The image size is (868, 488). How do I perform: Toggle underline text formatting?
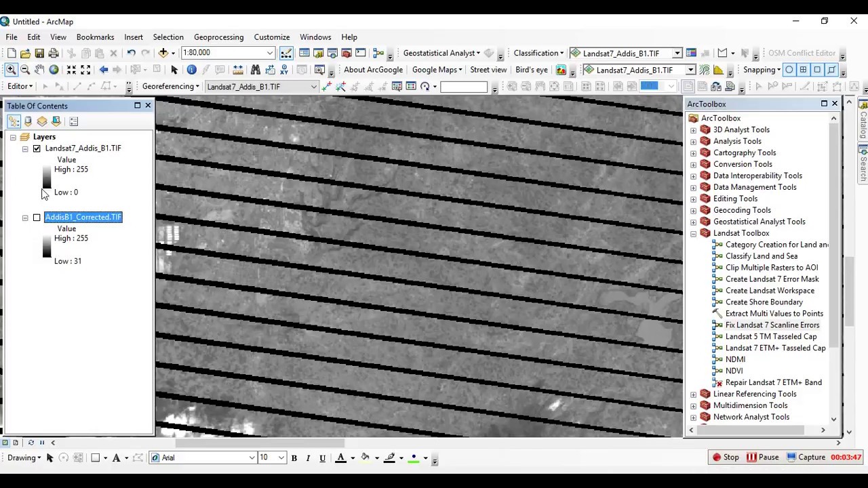[322, 458]
